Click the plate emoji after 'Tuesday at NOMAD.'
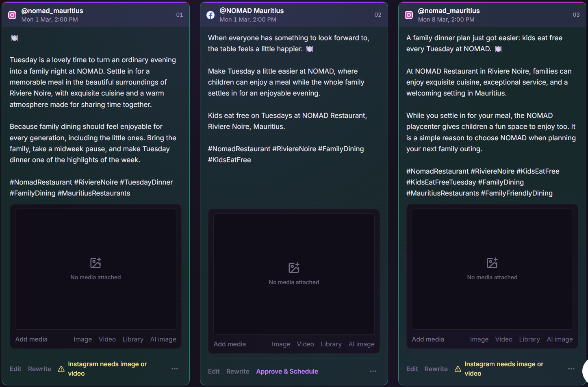The image size is (588, 387). click(498, 49)
